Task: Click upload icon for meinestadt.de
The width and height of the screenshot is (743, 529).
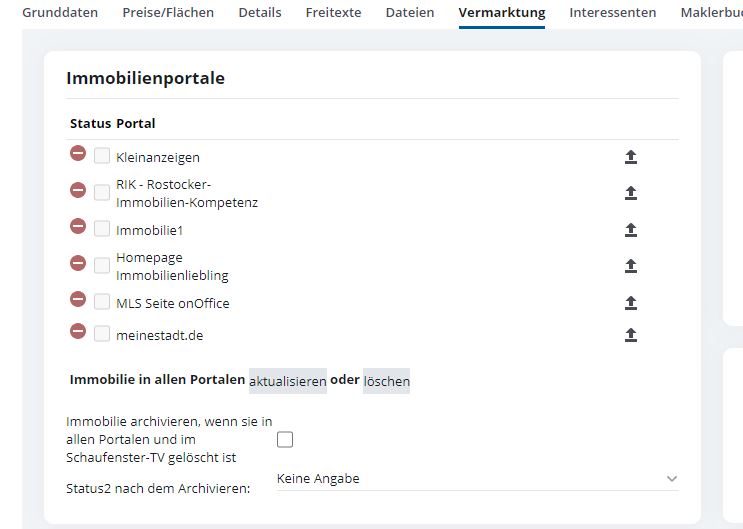Action: point(631,335)
